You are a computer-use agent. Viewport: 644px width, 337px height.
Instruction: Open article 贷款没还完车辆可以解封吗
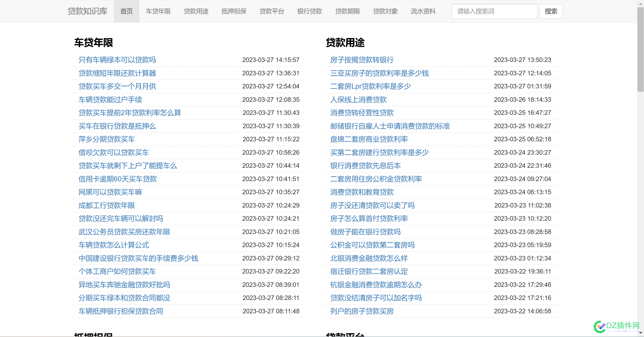click(x=121, y=219)
